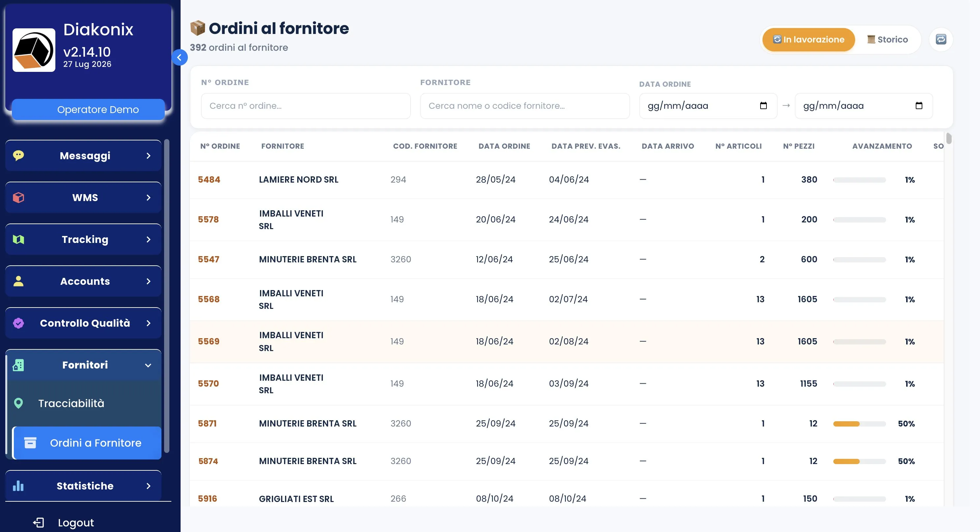The image size is (980, 532).
Task: Click GRIGLIATI EST SRL supplier name
Action: tap(296, 498)
